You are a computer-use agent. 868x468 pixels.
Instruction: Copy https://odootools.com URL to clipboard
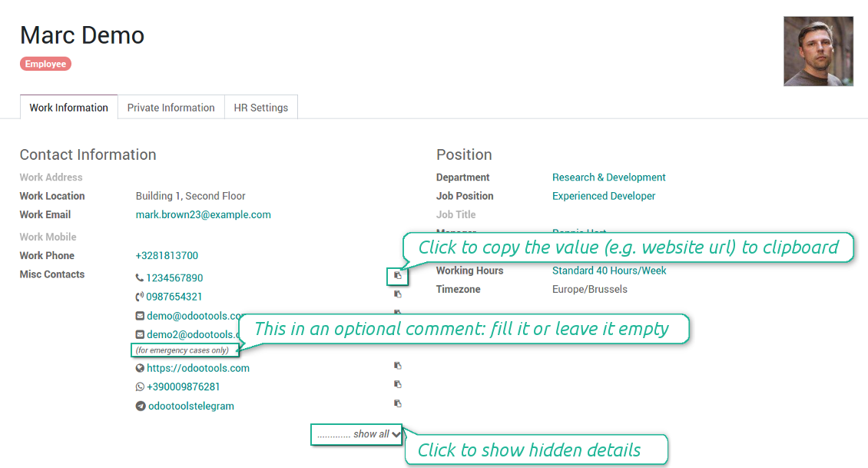click(398, 366)
